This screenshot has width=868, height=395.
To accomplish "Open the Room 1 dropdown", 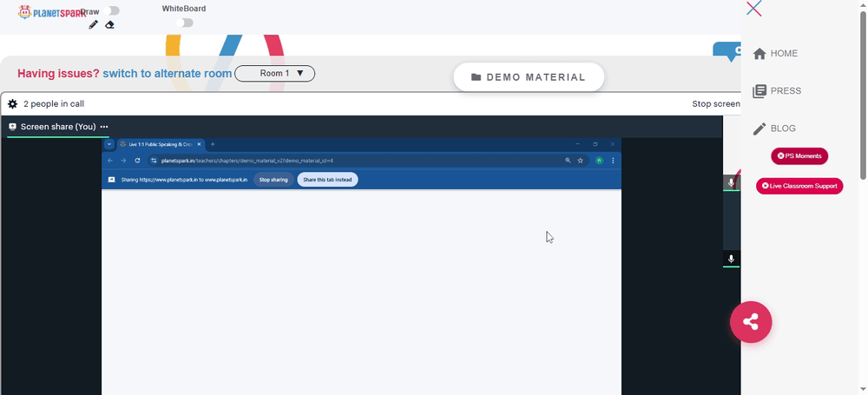I will pyautogui.click(x=274, y=74).
